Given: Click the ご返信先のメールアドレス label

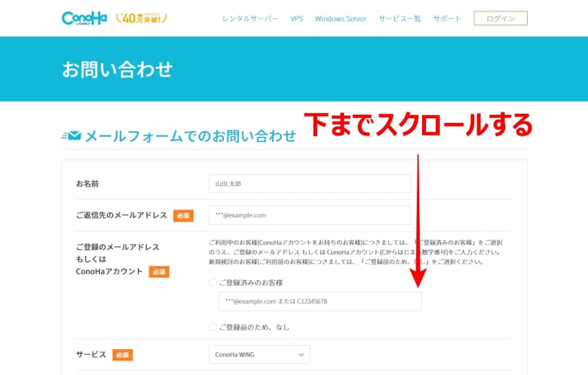Looking at the screenshot, I should [x=122, y=215].
